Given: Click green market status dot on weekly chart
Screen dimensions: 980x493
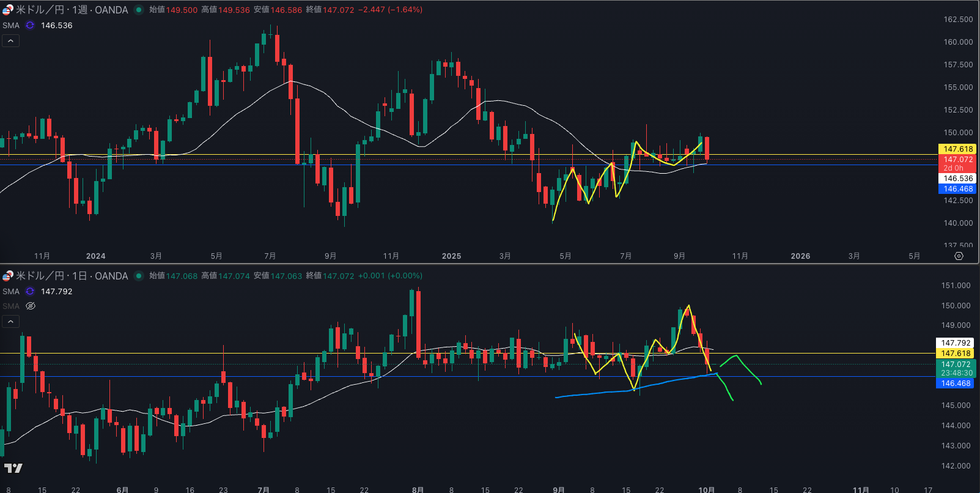Looking at the screenshot, I should coord(139,10).
